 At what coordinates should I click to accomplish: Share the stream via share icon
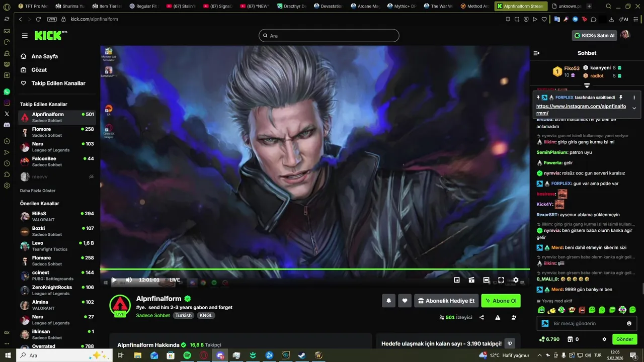(x=482, y=318)
